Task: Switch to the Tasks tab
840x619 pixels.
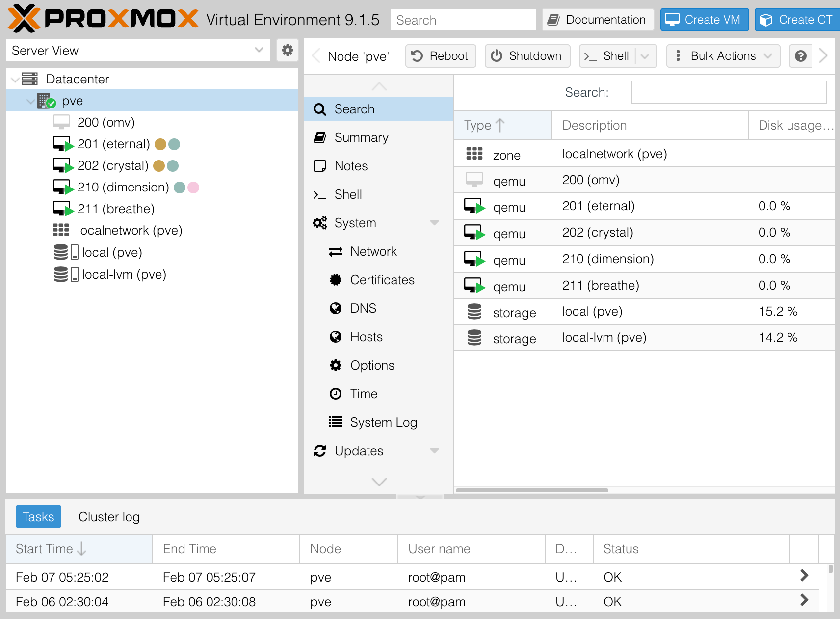Action: pos(38,516)
